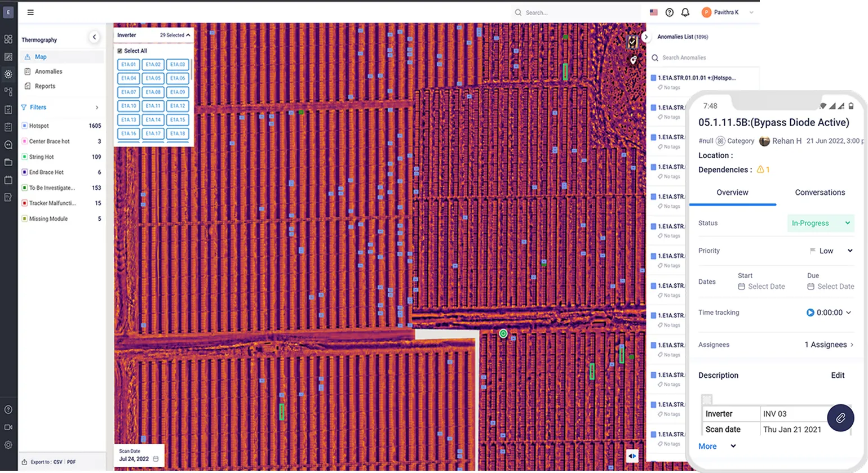
Task: Toggle inverter E1A.14 chip
Action: 153,119
